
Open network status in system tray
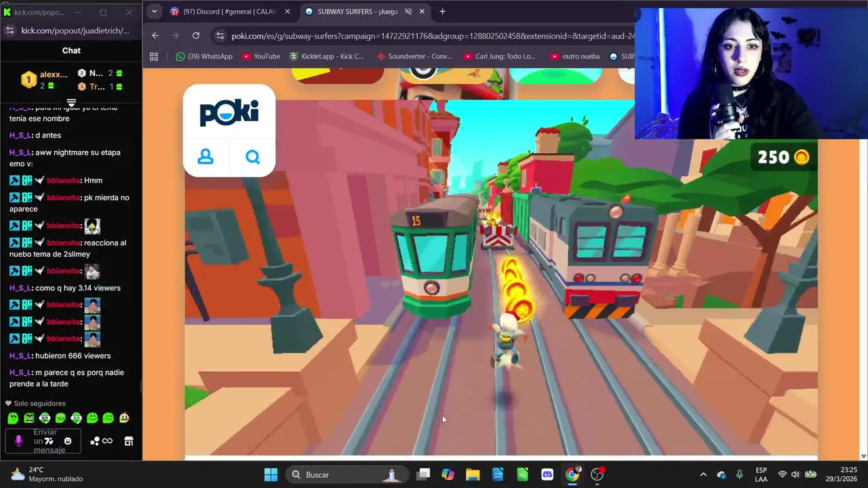tap(783, 474)
